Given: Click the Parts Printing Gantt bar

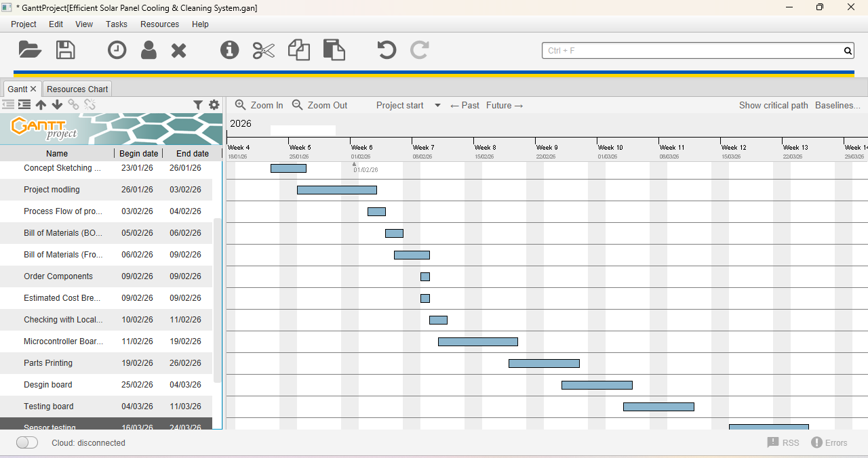Looking at the screenshot, I should click(x=544, y=364).
